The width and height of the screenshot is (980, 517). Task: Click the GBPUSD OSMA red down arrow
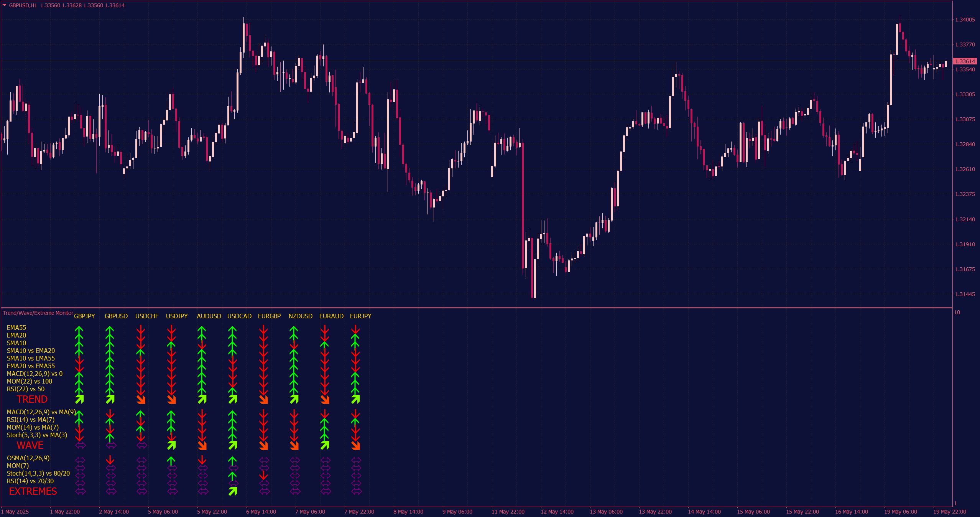point(110,460)
